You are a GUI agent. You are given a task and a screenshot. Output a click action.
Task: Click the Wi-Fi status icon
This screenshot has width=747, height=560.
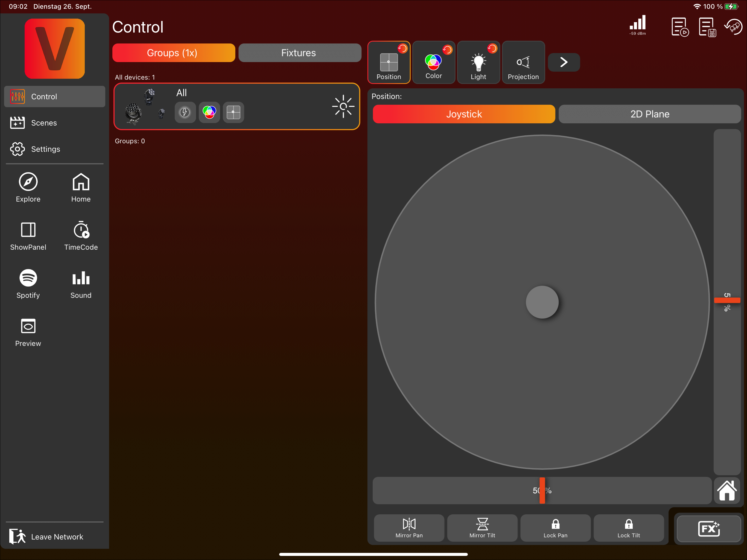[x=697, y=6]
